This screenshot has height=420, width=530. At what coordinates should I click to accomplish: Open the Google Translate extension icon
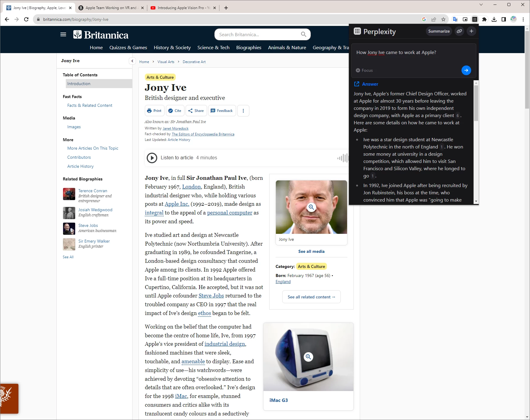click(x=455, y=19)
